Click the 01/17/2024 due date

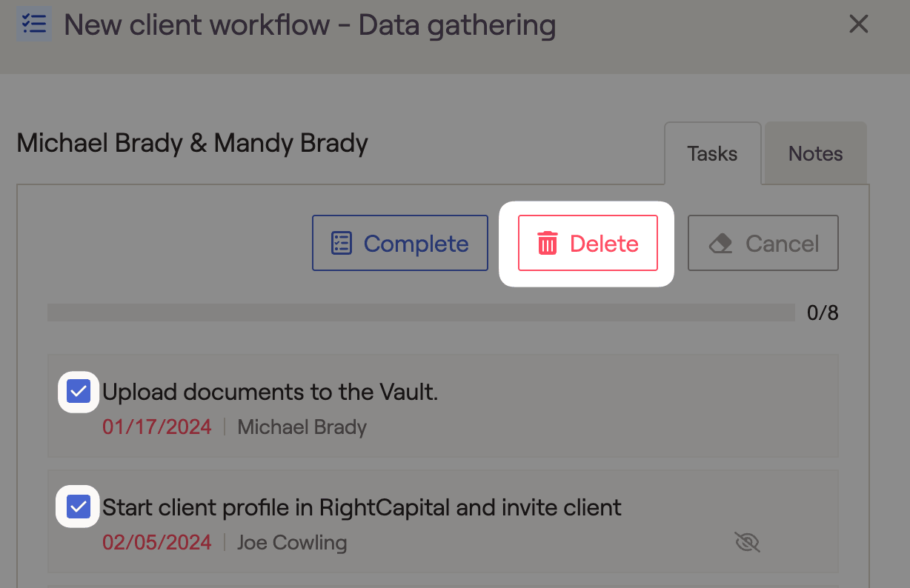[157, 427]
